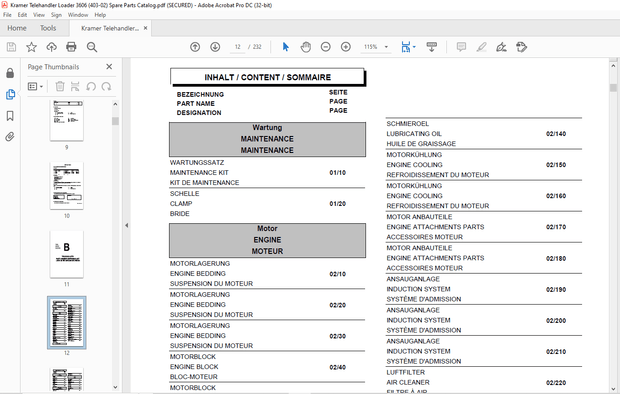Delete selected page trash icon
Viewport: 620px width, 394px height.
[60, 86]
